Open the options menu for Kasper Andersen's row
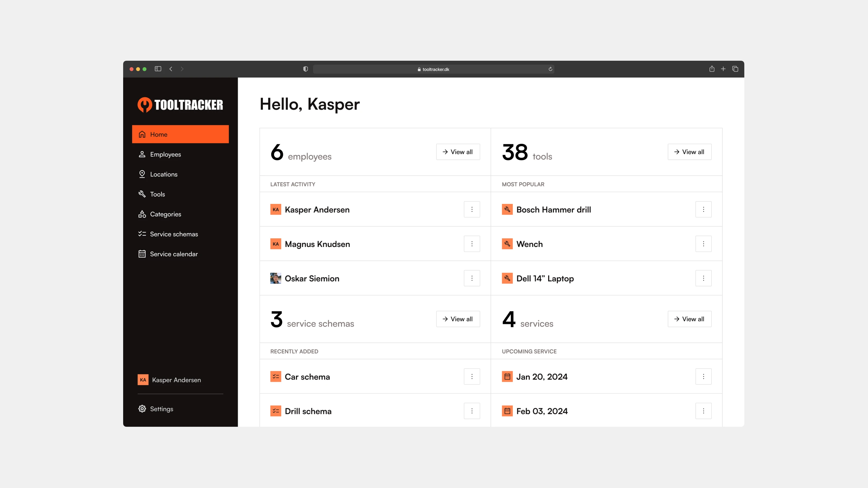 pyautogui.click(x=472, y=210)
